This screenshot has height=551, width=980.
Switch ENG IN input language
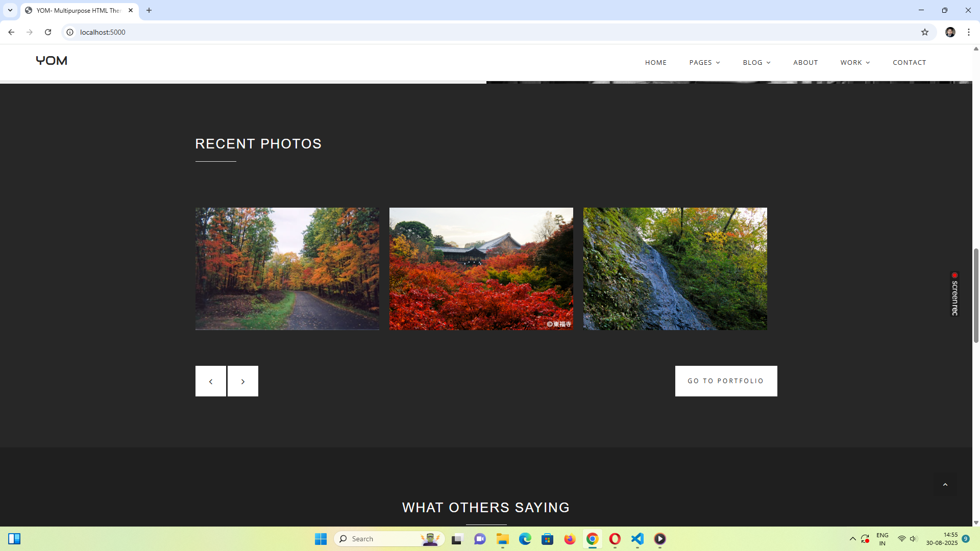(882, 539)
